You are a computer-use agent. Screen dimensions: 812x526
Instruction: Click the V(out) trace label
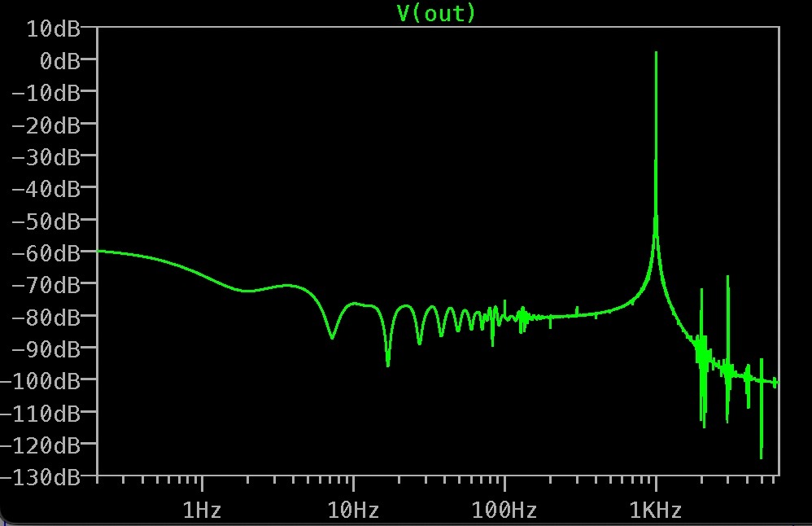(x=436, y=13)
